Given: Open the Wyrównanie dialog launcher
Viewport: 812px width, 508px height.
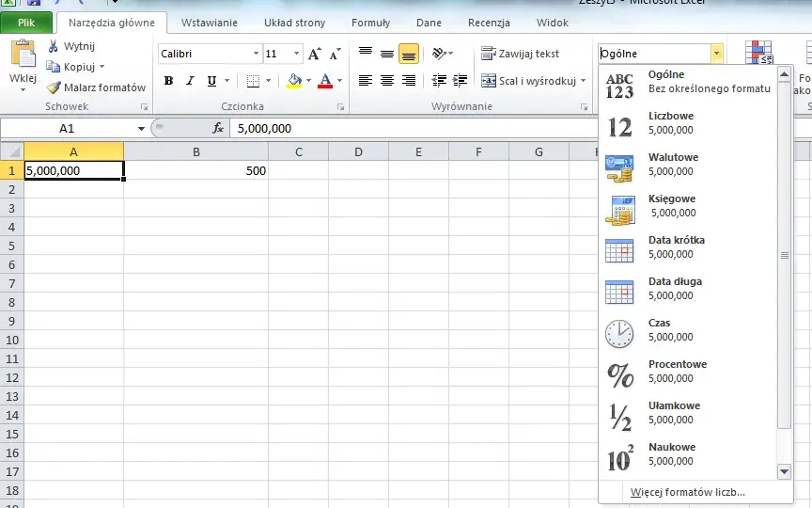Looking at the screenshot, I should 584,107.
